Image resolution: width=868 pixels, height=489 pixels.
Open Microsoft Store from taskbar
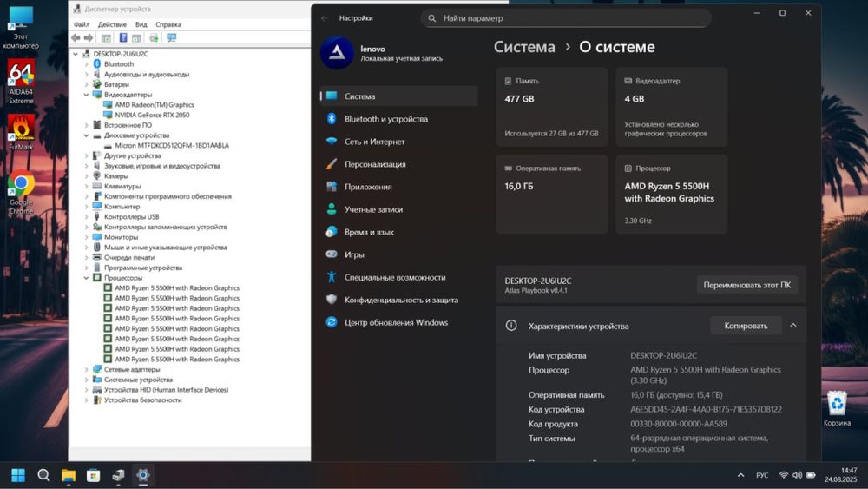tap(94, 475)
